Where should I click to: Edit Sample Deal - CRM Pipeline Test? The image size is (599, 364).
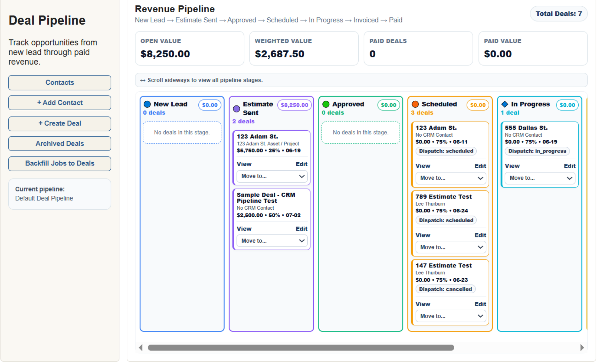pyautogui.click(x=302, y=229)
